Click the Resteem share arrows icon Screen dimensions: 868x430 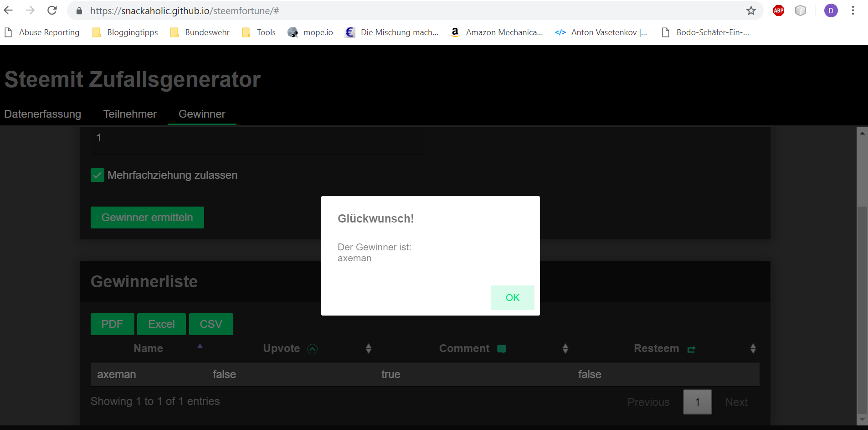tap(691, 349)
